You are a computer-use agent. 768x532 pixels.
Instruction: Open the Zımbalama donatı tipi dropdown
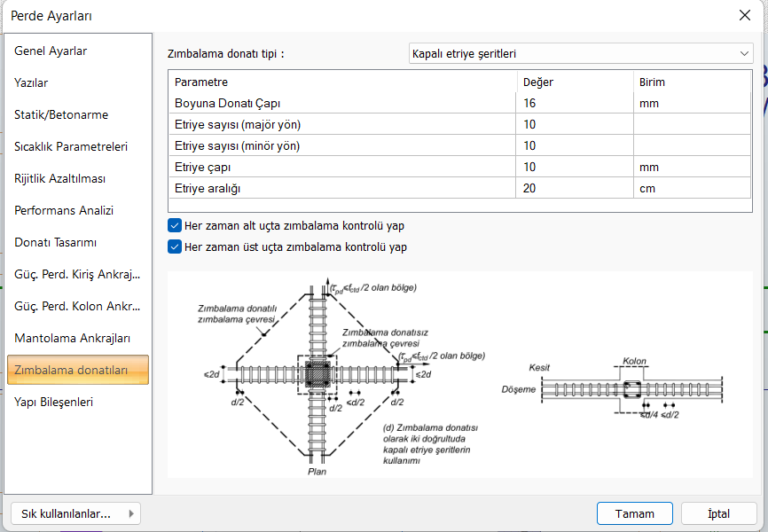point(581,54)
